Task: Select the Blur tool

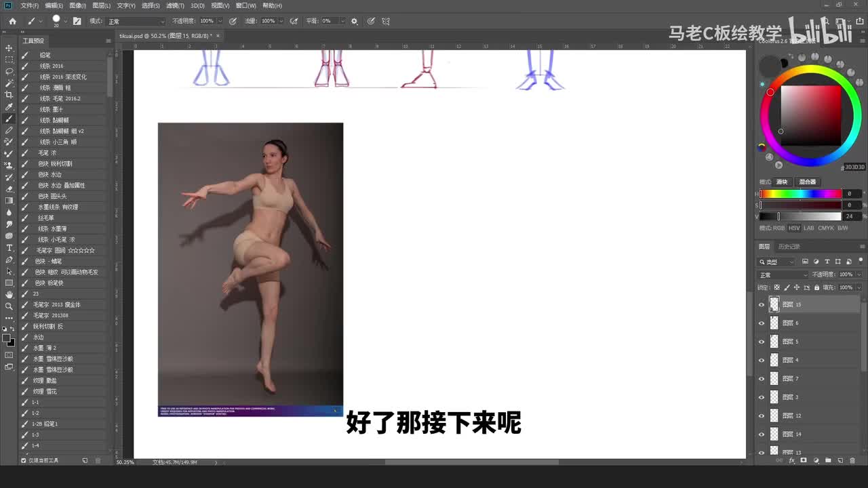Action: [9, 212]
